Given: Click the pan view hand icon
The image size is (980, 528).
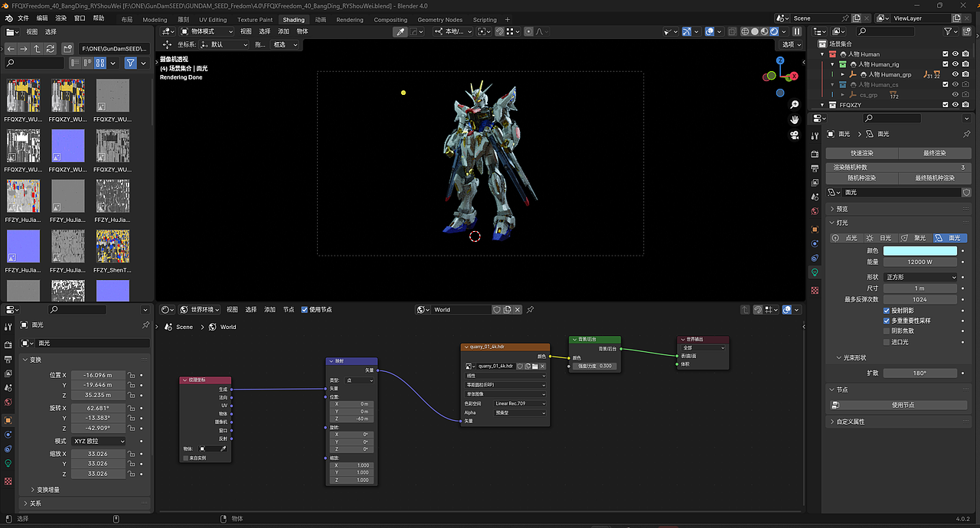Looking at the screenshot, I should point(795,120).
